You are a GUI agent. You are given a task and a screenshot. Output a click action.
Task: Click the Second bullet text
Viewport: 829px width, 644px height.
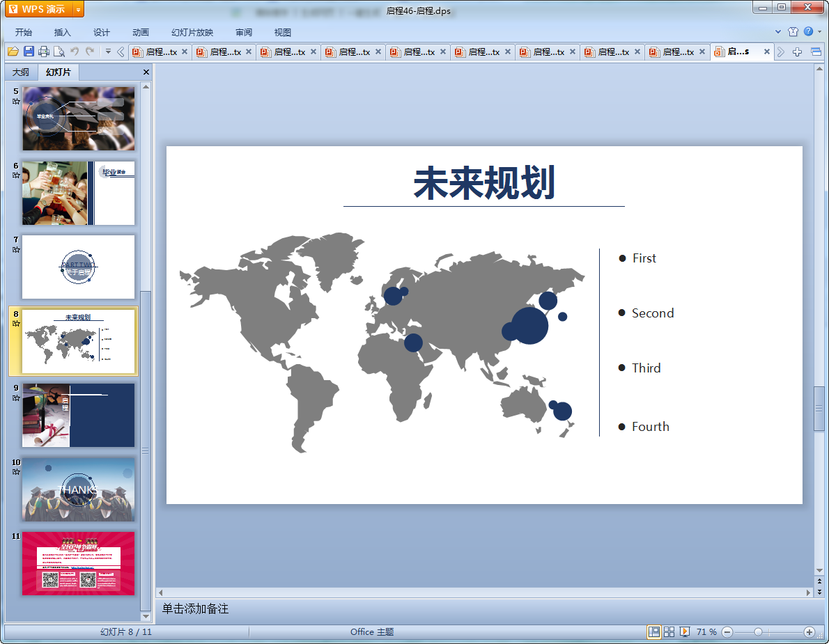click(653, 313)
